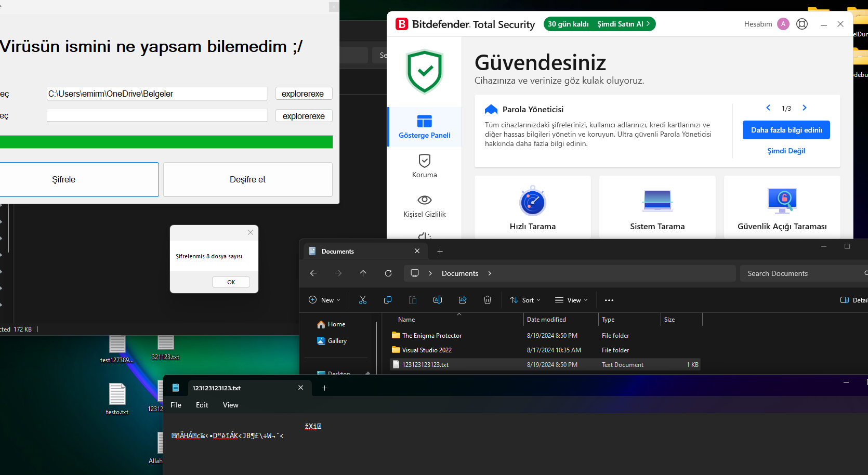The image size is (868, 475).
Task: Expand Documents breadcrumb chevron in address bar
Action: click(490, 273)
